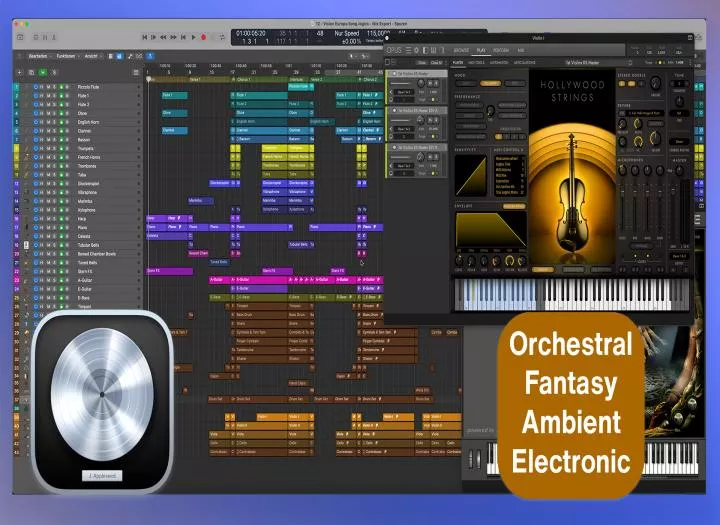Add a new track with plus icon
The height and width of the screenshot is (525, 720).
coord(19,73)
